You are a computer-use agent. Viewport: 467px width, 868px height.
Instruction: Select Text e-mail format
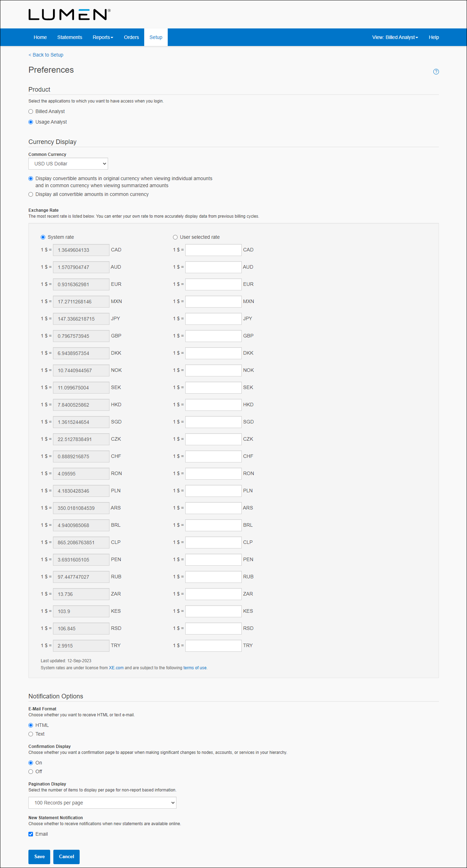tap(31, 734)
